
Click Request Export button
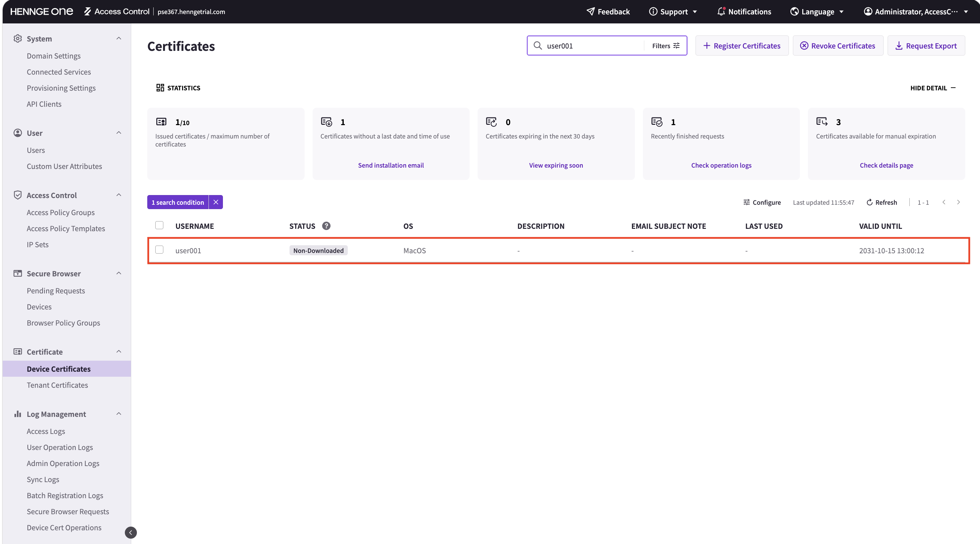(926, 46)
